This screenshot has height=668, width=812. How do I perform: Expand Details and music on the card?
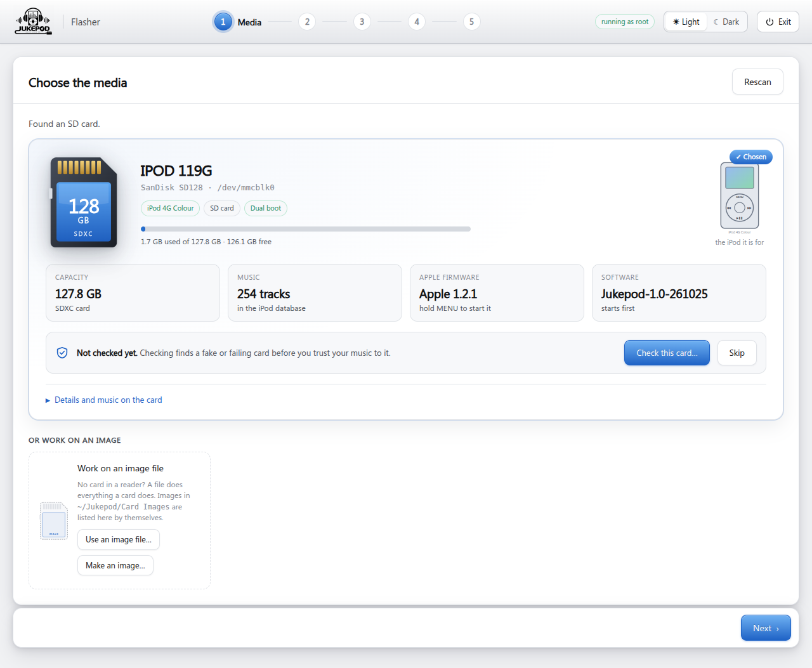(x=104, y=400)
